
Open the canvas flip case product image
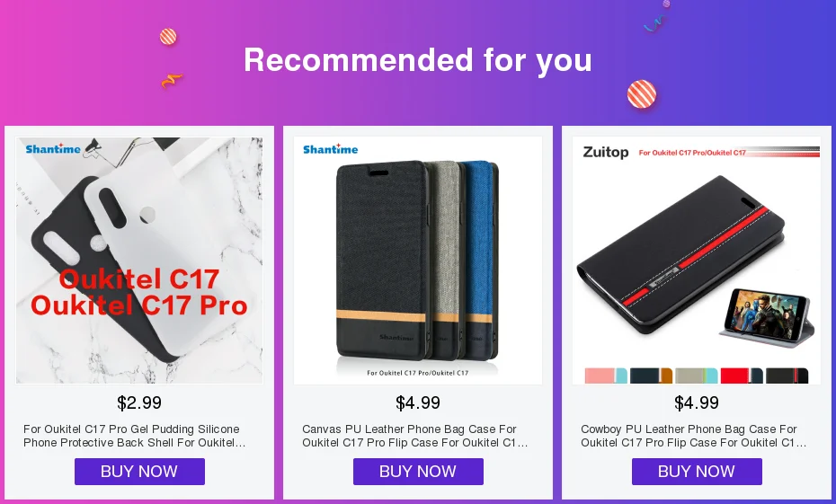point(418,261)
